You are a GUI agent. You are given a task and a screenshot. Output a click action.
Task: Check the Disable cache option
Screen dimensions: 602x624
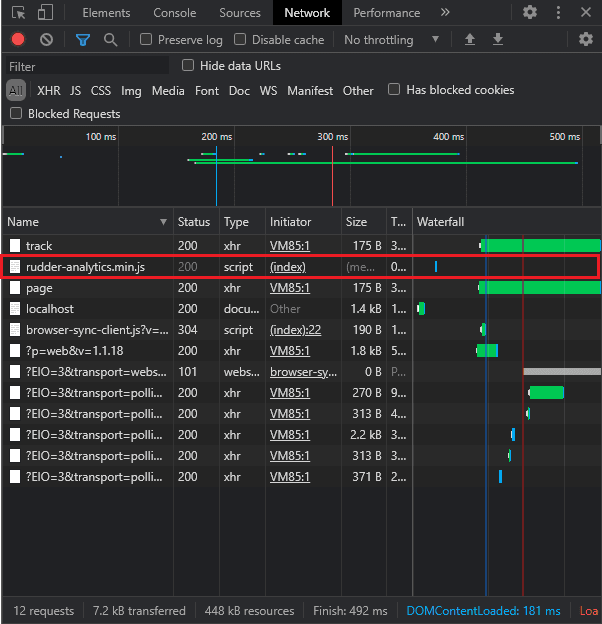[240, 40]
